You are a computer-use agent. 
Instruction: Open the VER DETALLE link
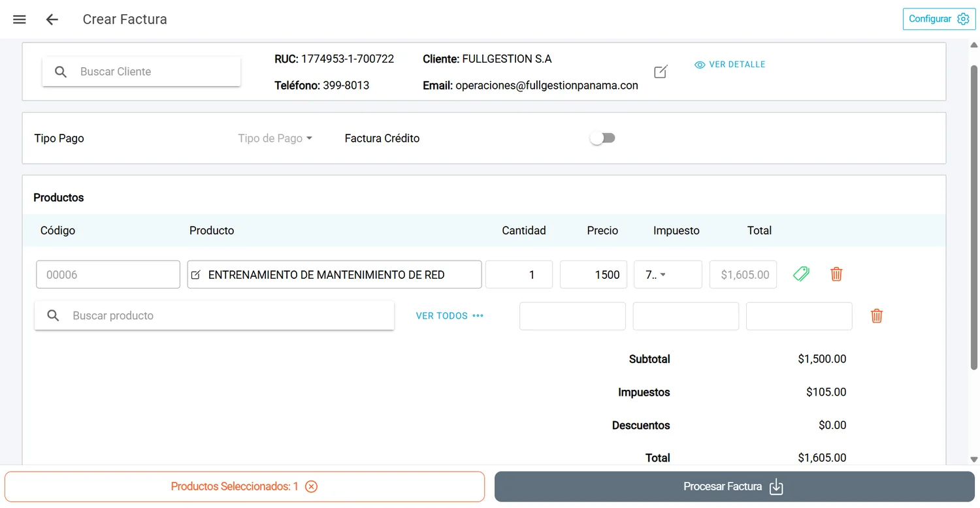[x=730, y=65]
